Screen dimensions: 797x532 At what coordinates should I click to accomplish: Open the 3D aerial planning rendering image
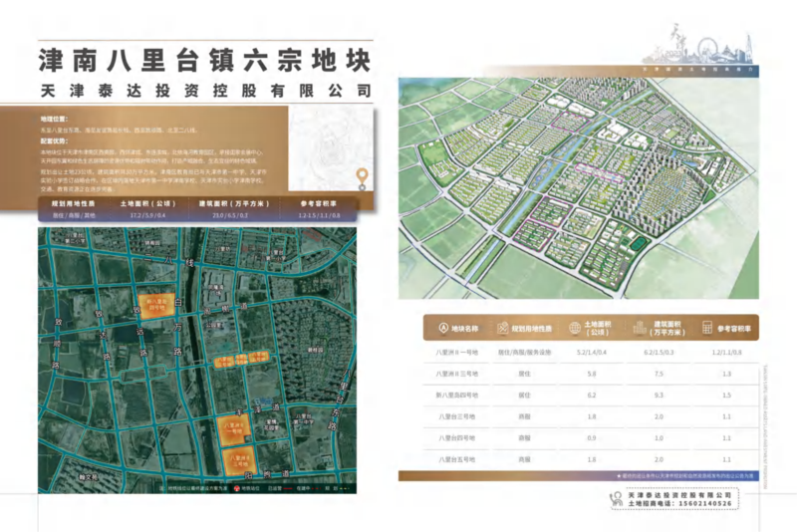579,188
